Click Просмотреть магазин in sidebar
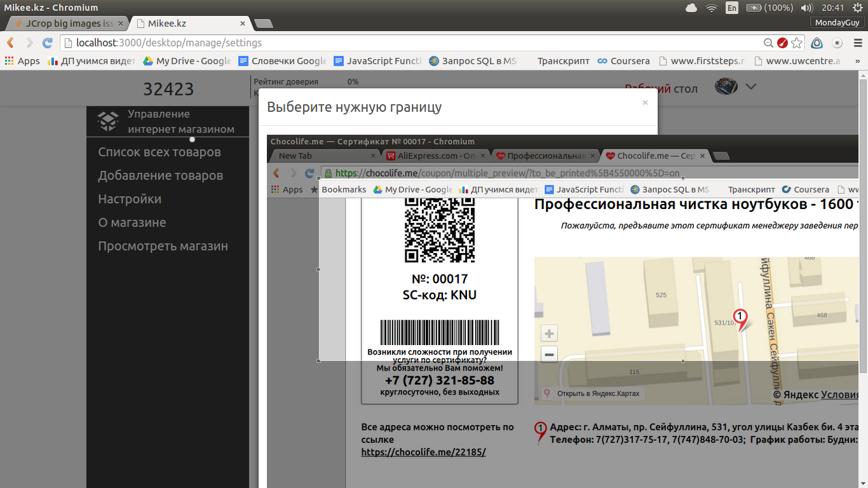This screenshot has width=868, height=488. 163,247
